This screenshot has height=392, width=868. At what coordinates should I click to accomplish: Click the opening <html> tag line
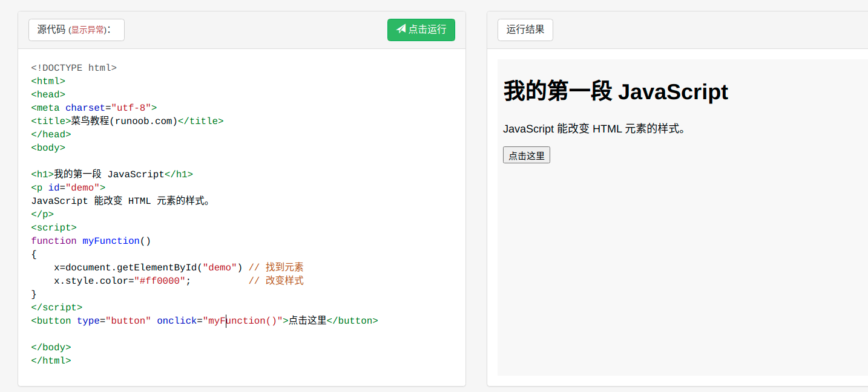point(48,81)
